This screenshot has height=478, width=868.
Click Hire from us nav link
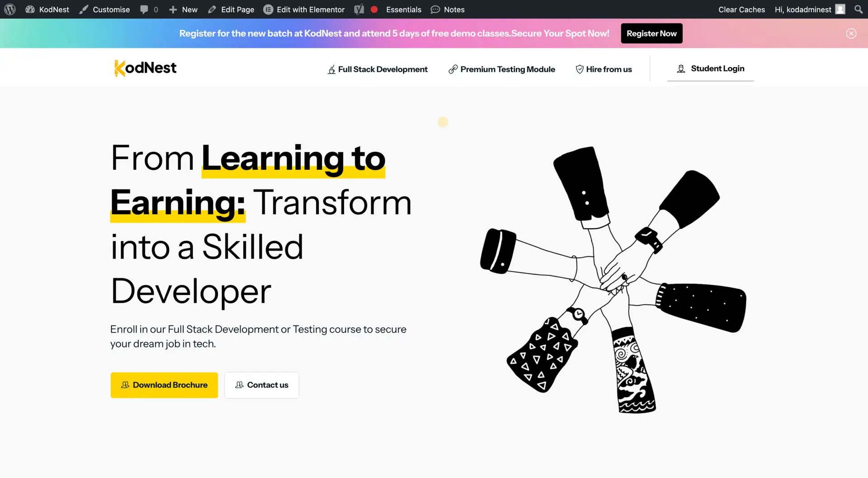coord(604,69)
